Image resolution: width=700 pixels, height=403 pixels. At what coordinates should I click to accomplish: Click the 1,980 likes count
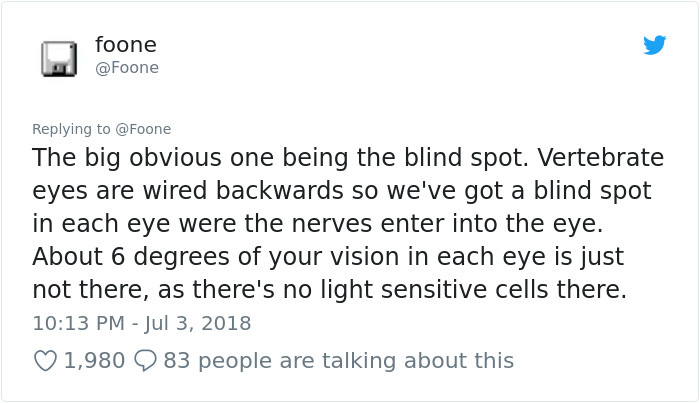coord(94,361)
